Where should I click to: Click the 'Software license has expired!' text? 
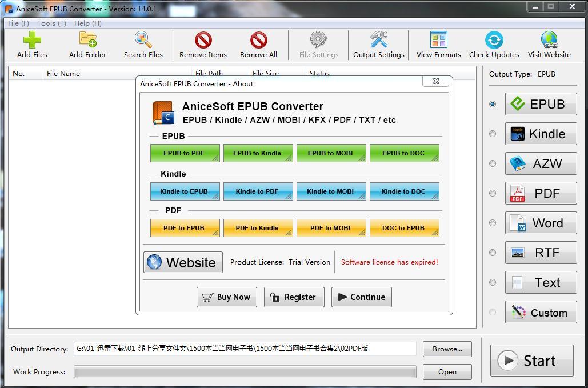[x=389, y=262]
